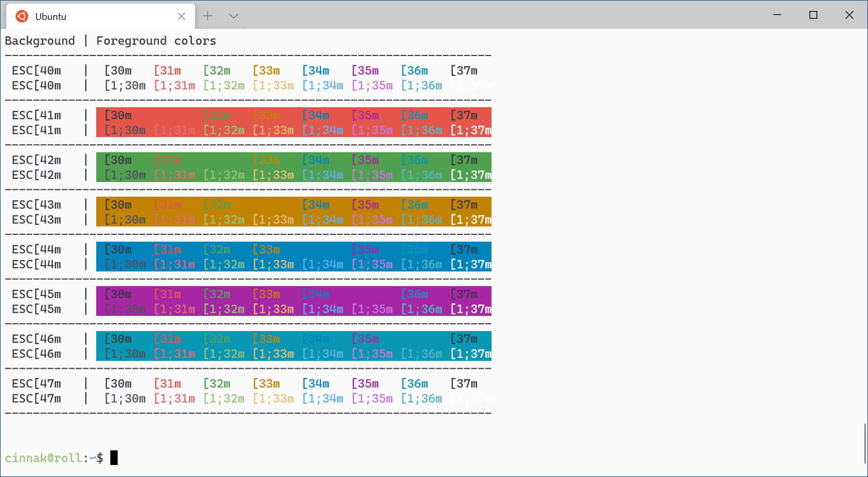Select the green ESC[42m background row
Image resolution: width=868 pixels, height=477 pixels.
pos(293,167)
